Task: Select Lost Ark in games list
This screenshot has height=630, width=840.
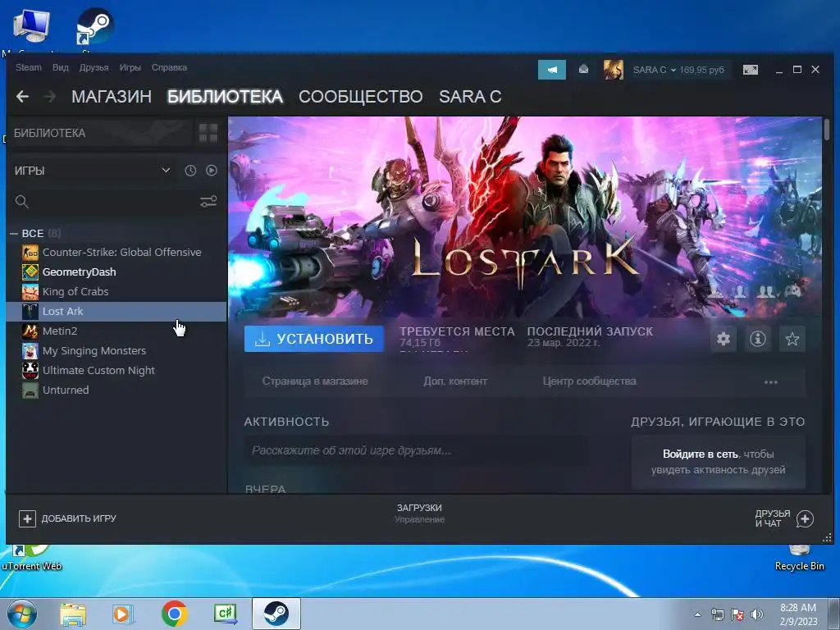Action: point(116,311)
